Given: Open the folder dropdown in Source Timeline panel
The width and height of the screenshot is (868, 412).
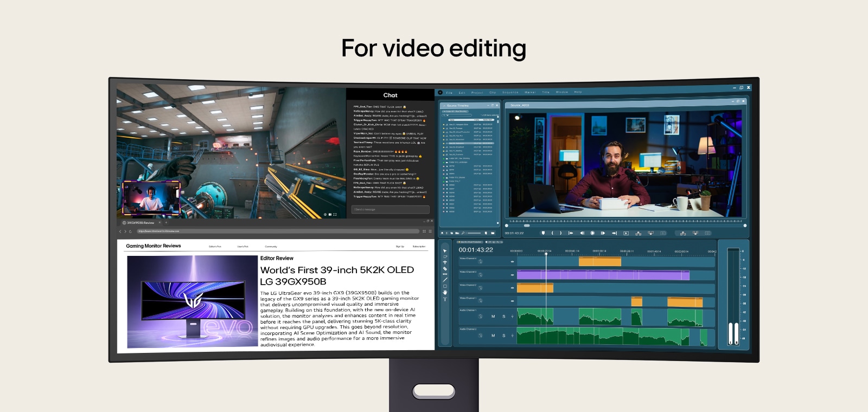Looking at the screenshot, I should 455,111.
